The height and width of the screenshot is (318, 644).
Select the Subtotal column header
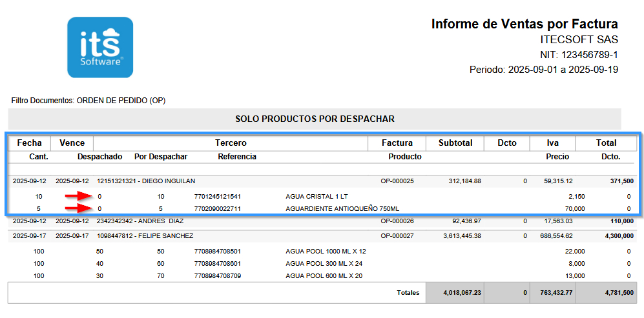[455, 143]
